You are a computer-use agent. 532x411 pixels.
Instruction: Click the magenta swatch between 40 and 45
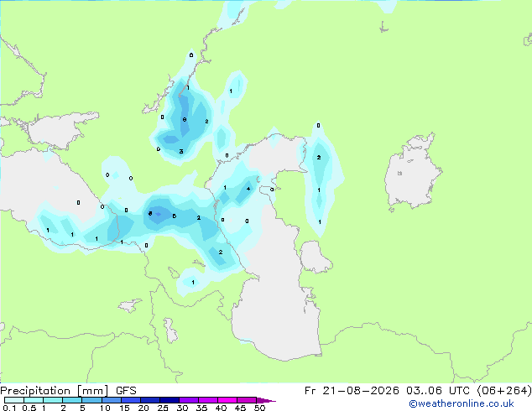pyautogui.click(x=227, y=400)
